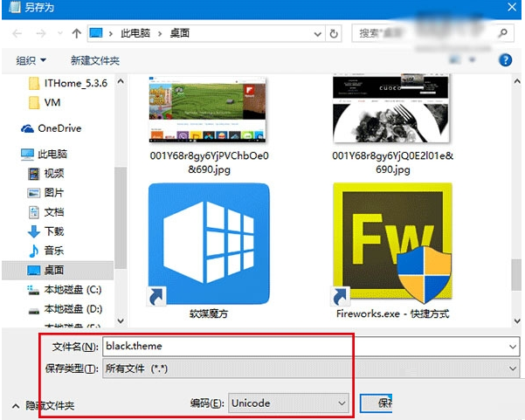
Task: Open the 组织 menu
Action: pos(31,60)
